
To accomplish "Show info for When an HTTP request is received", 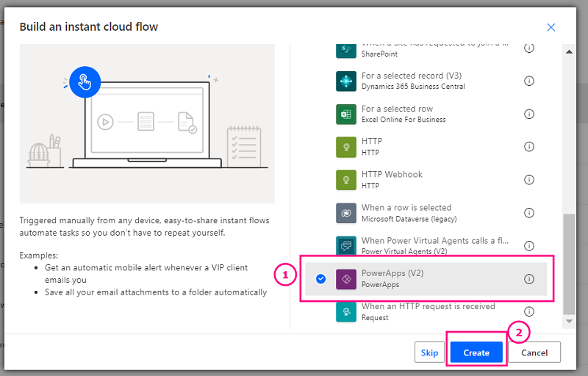I will click(528, 311).
